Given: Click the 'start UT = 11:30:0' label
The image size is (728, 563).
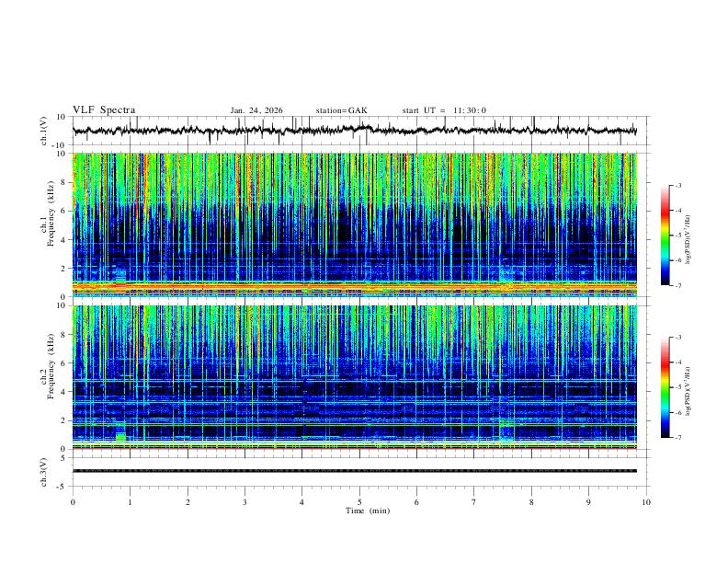Looking at the screenshot, I should (444, 110).
